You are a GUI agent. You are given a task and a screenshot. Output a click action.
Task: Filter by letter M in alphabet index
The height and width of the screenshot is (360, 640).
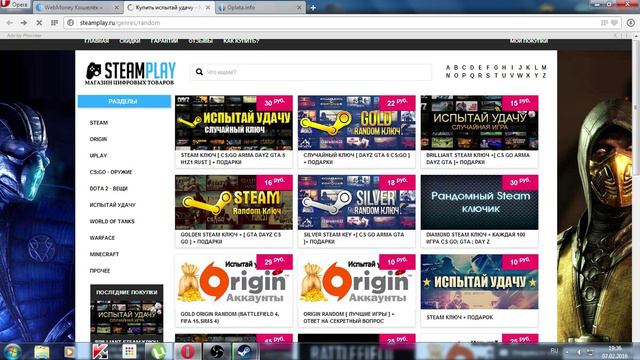tap(544, 68)
